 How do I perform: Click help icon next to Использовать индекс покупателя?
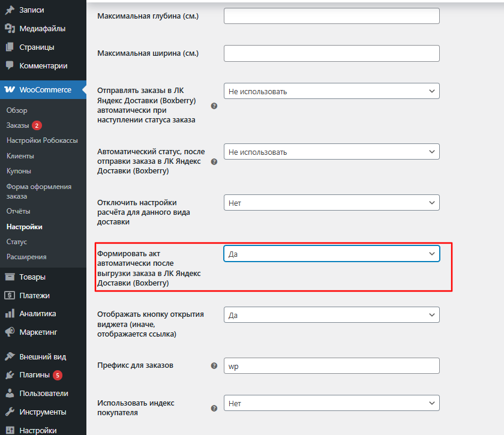(x=214, y=409)
